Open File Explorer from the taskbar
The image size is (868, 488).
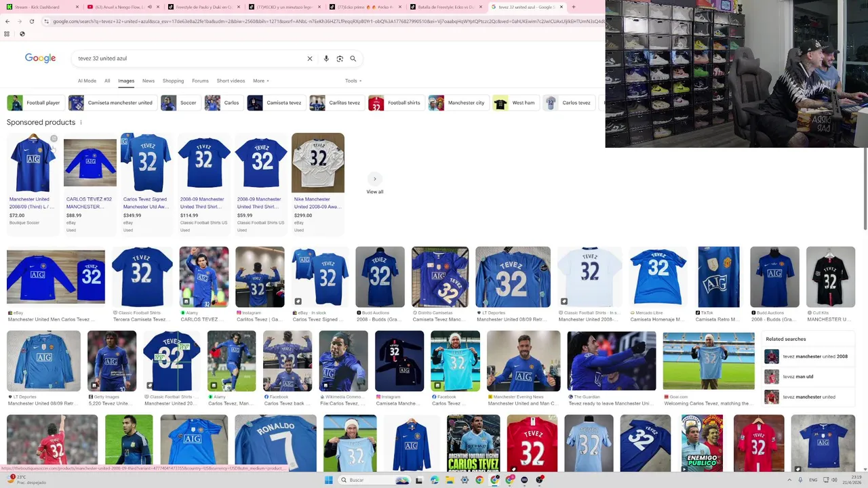click(450, 480)
